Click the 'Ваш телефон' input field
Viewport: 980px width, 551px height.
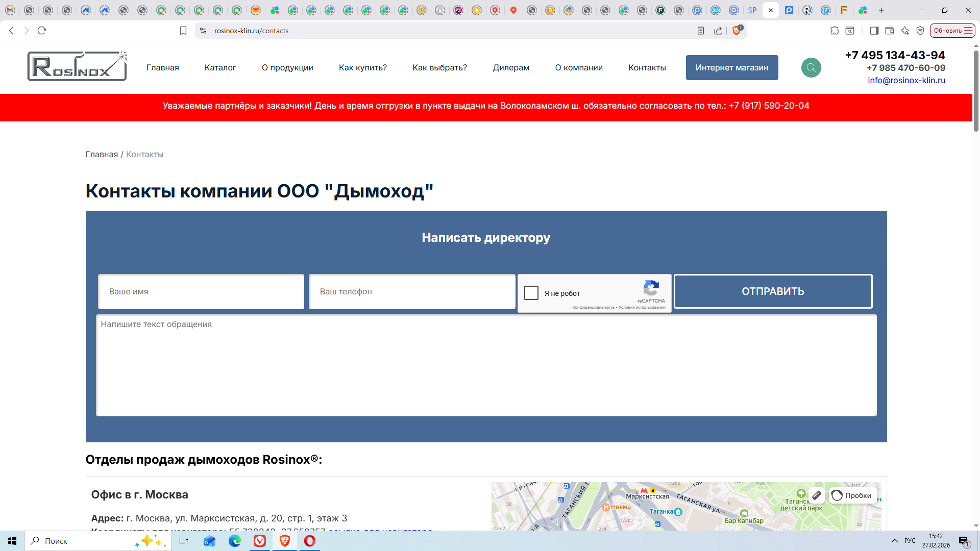[412, 291]
